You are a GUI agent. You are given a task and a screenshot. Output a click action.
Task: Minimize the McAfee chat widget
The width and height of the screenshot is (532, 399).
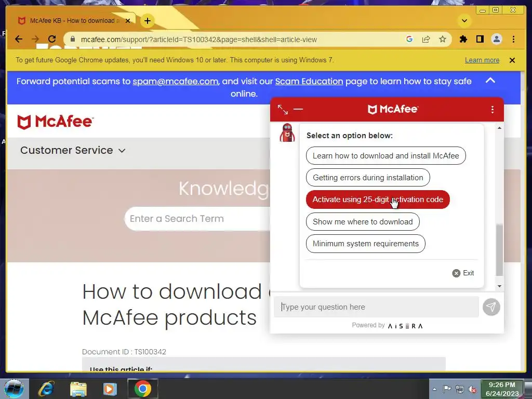[298, 109]
